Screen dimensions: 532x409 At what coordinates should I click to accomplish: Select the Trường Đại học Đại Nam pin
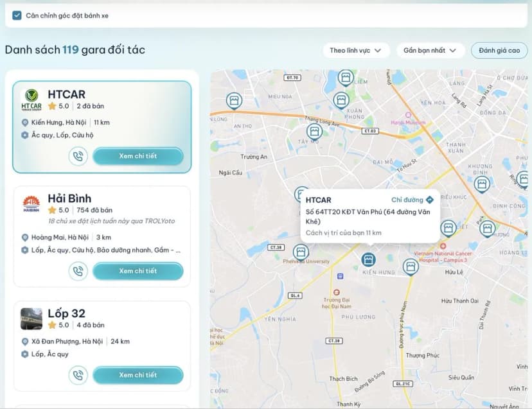pos(336,292)
